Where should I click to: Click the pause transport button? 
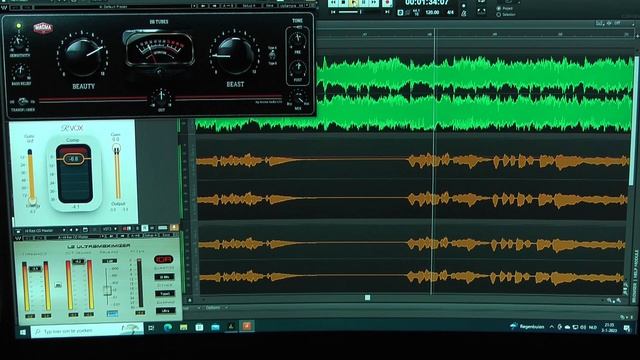tap(364, 2)
